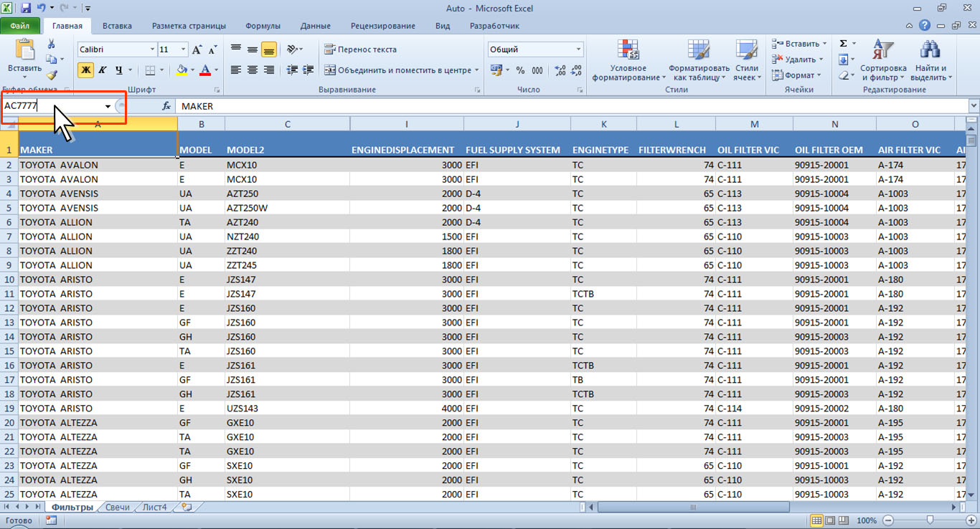Click the Fill down arrow icon
This screenshot has height=529, width=980.
click(x=844, y=59)
